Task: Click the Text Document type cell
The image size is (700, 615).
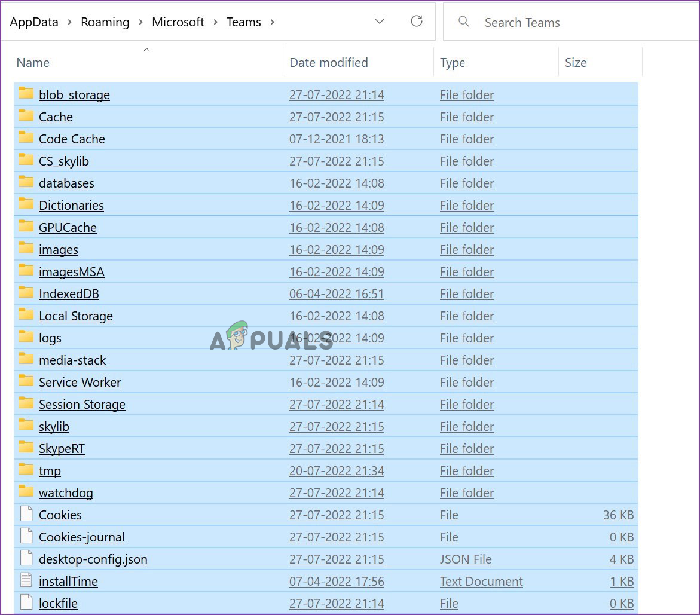Action: (481, 582)
